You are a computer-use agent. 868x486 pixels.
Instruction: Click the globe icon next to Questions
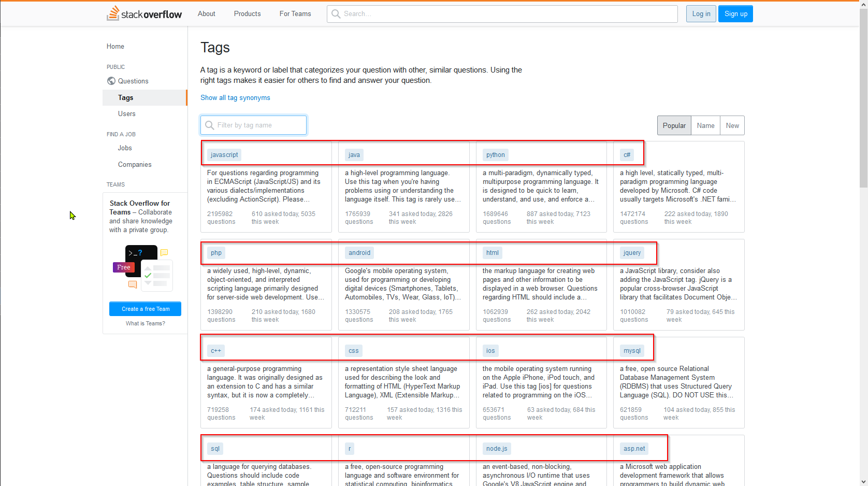point(111,81)
